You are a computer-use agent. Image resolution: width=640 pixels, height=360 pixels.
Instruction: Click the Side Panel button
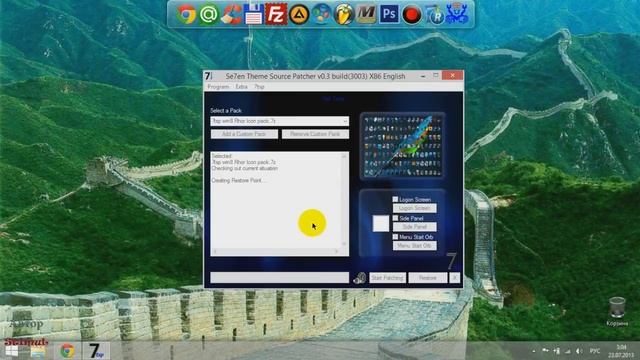pyautogui.click(x=414, y=227)
